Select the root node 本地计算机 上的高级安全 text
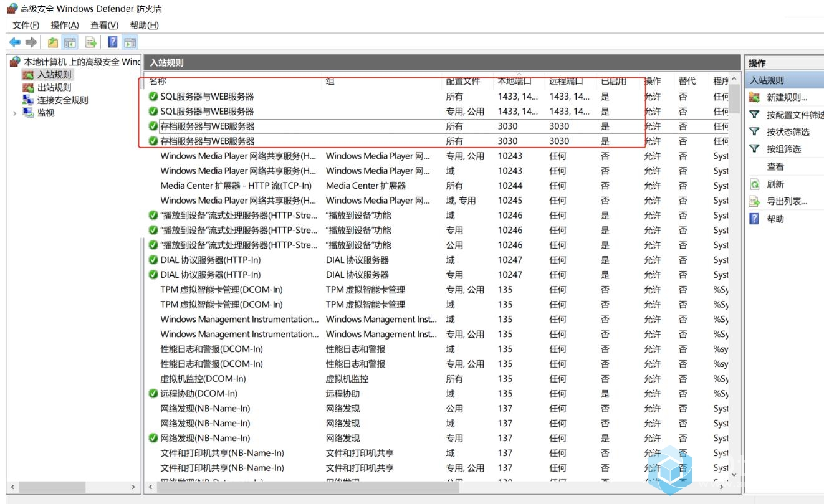Screen dimensions: 824x504 pos(82,62)
